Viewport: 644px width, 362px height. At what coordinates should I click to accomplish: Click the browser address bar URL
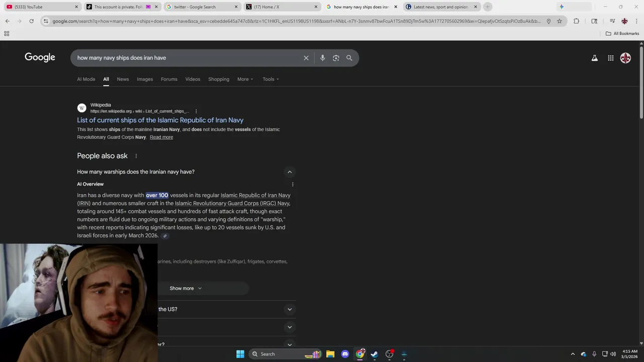[296, 21]
